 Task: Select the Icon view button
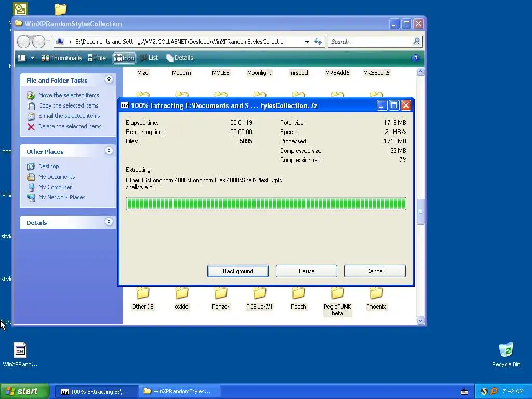[124, 58]
